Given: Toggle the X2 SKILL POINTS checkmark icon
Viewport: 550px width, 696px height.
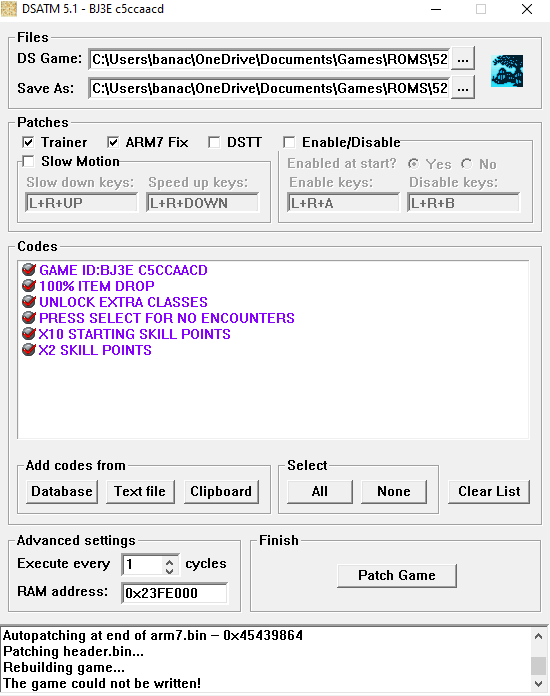Looking at the screenshot, I should pos(29,350).
